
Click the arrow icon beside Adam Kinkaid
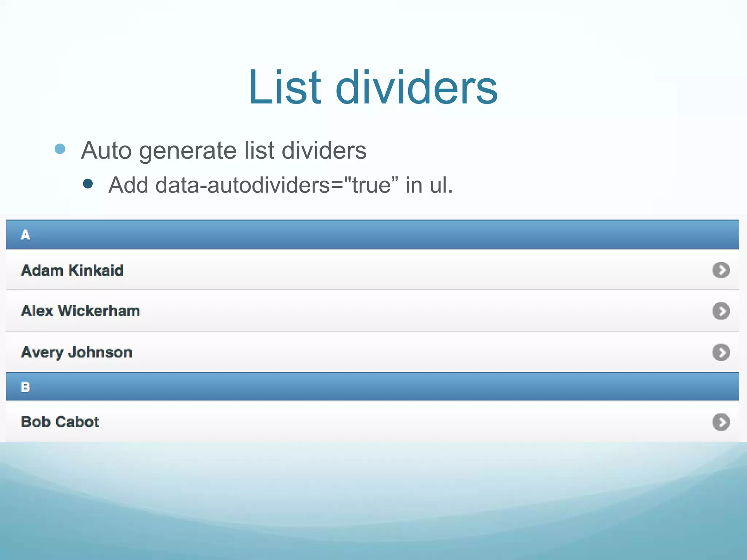pyautogui.click(x=721, y=270)
